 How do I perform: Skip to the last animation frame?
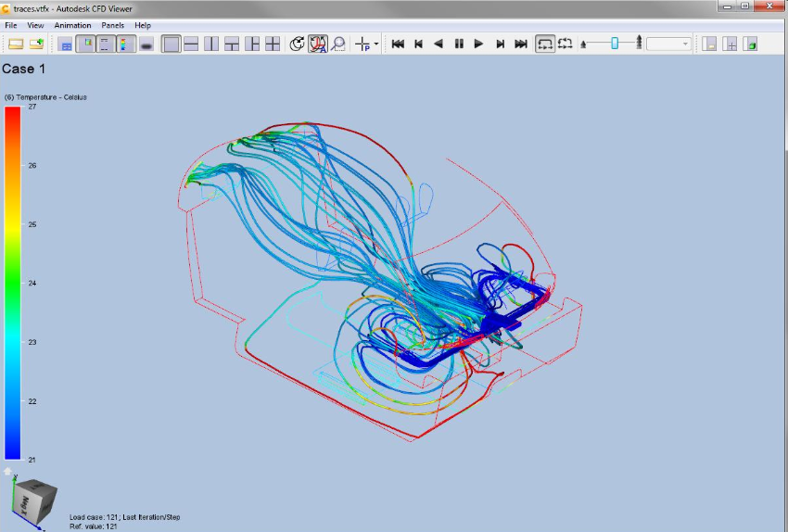tap(521, 44)
